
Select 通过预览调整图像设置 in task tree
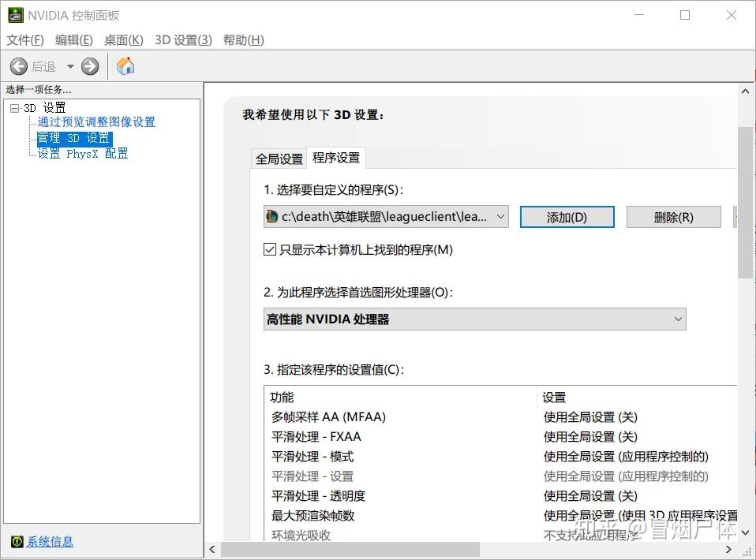click(x=96, y=122)
